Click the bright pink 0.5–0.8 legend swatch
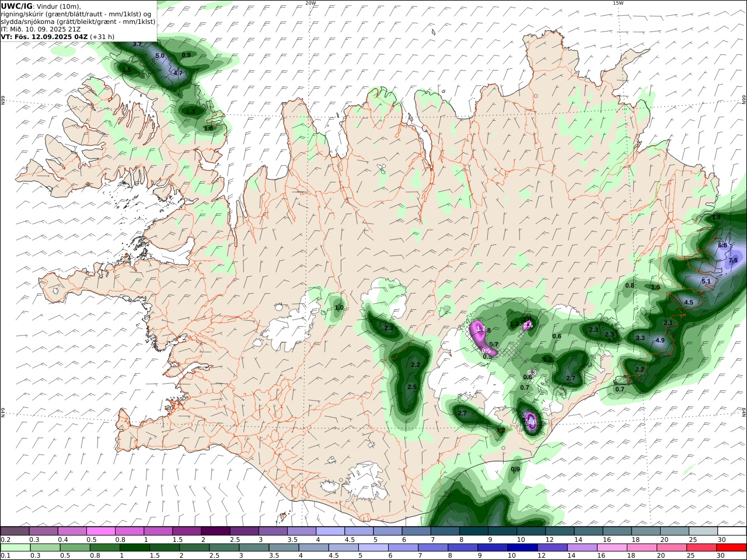Image resolution: width=747 pixels, height=560 pixels. point(100,531)
